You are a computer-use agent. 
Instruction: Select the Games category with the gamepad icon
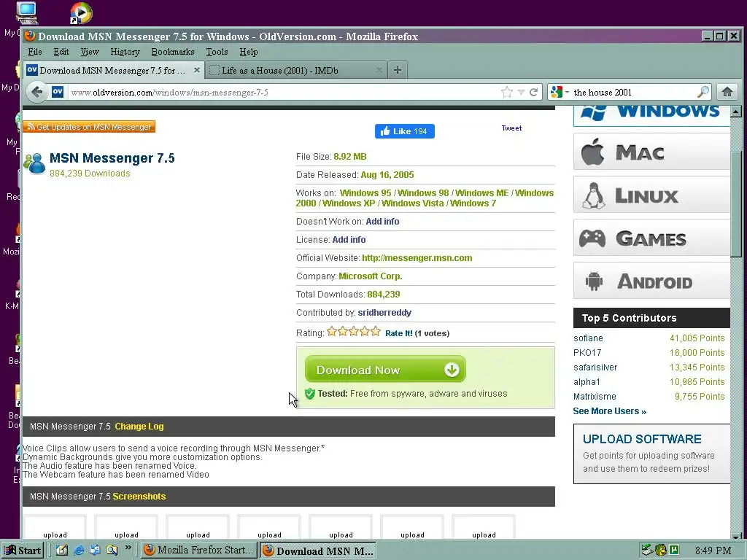[x=651, y=238]
